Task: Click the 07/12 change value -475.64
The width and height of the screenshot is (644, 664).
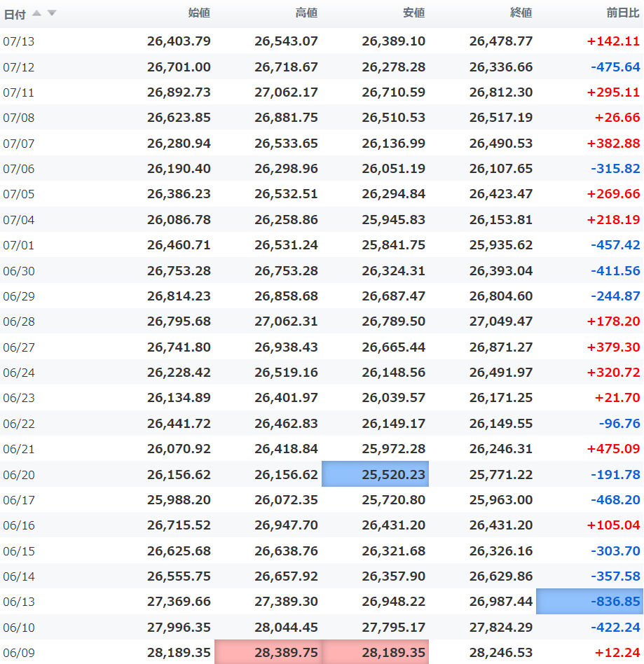Action: pyautogui.click(x=615, y=67)
